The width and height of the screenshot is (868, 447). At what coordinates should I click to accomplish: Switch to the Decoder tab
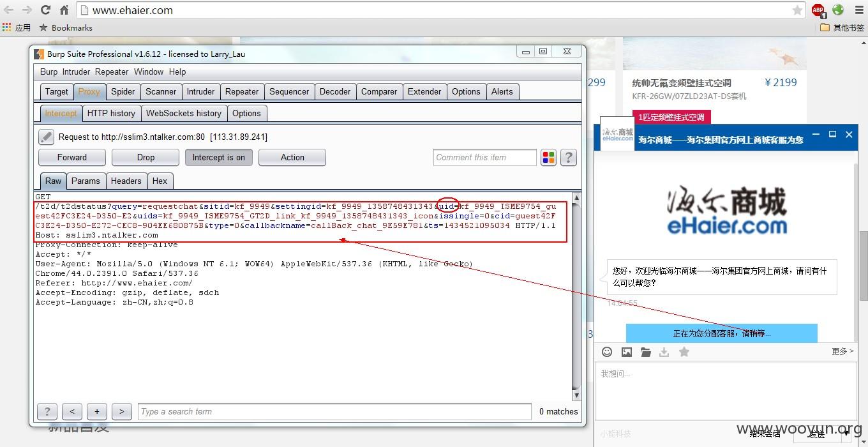(x=335, y=92)
